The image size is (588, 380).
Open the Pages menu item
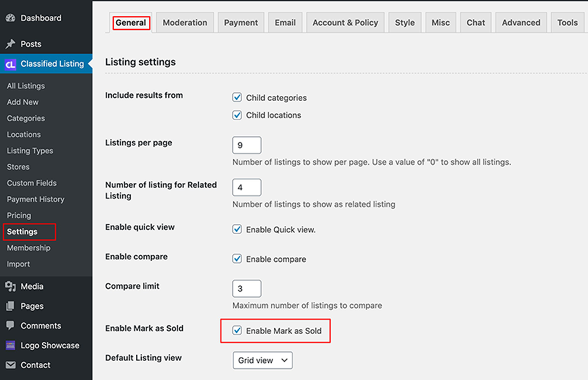(x=32, y=306)
